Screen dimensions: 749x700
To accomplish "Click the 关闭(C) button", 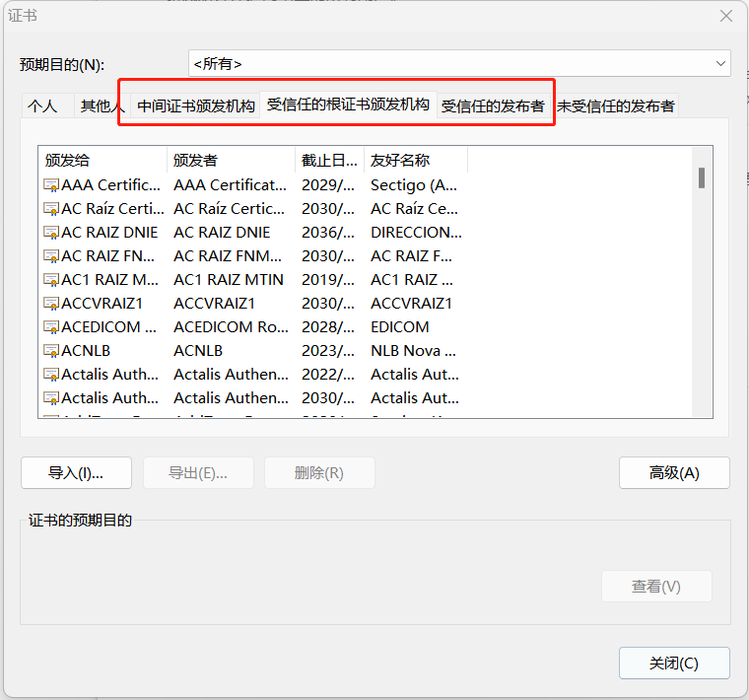I will 674,664.
